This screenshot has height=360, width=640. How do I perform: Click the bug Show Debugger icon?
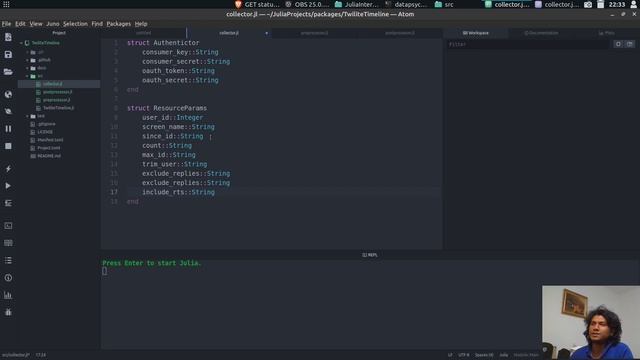8,312
